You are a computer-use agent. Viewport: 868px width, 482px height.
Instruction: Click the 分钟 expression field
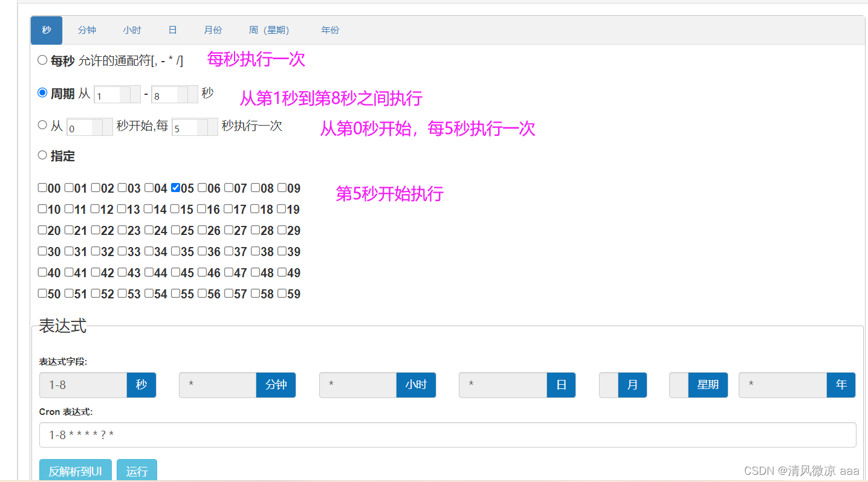(218, 385)
